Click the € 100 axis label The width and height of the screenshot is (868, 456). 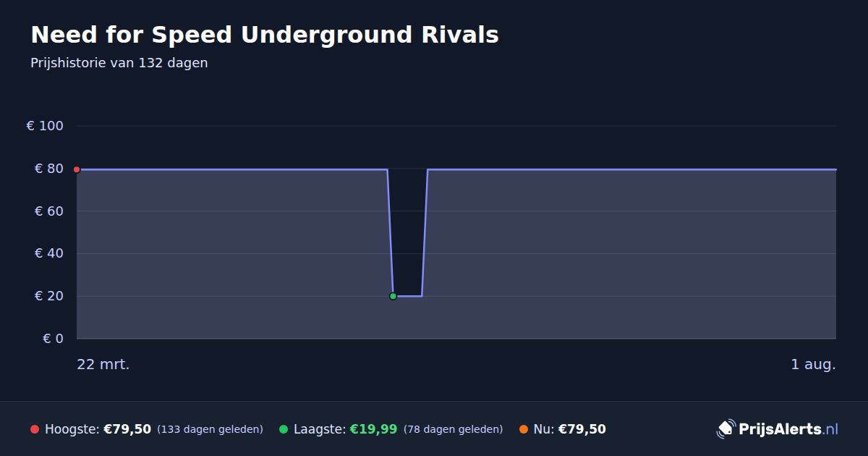coord(45,126)
